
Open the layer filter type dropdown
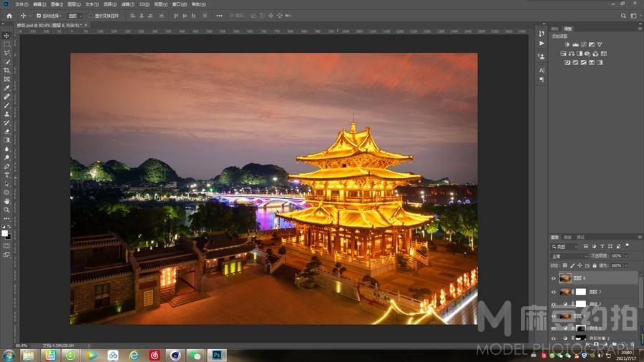[x=565, y=247]
